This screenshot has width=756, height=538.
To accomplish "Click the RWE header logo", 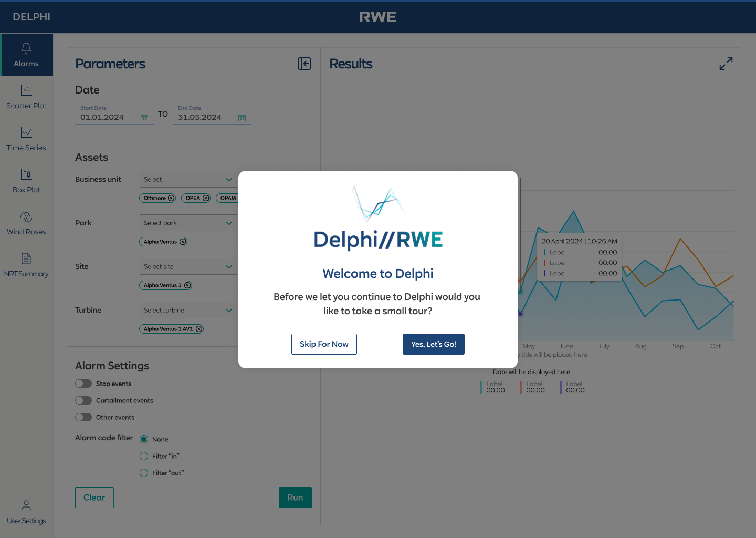I will (378, 17).
